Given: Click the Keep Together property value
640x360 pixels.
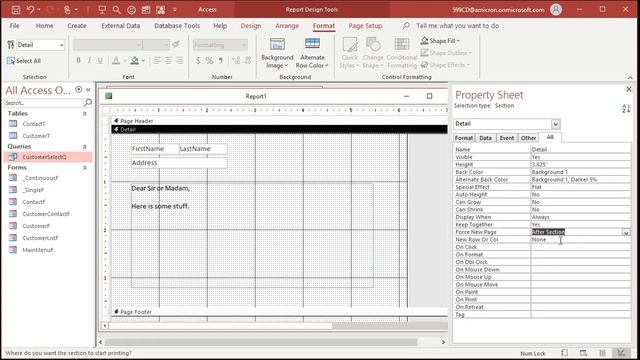Looking at the screenshot, I should click(x=580, y=224).
